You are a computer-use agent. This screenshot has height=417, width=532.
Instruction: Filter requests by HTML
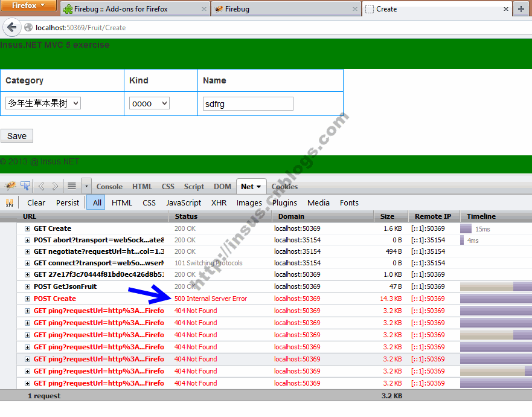121,202
